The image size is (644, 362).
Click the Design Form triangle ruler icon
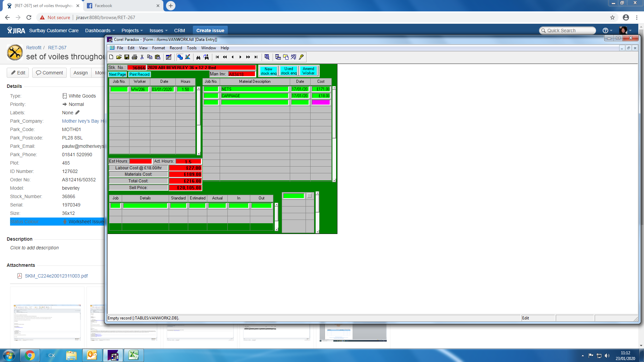pyautogui.click(x=188, y=57)
